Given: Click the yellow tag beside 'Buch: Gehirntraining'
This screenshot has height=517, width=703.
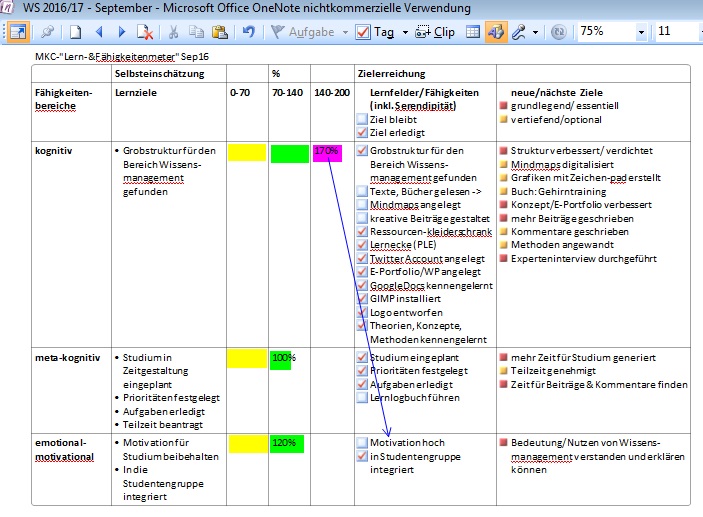Looking at the screenshot, I should coord(503,191).
